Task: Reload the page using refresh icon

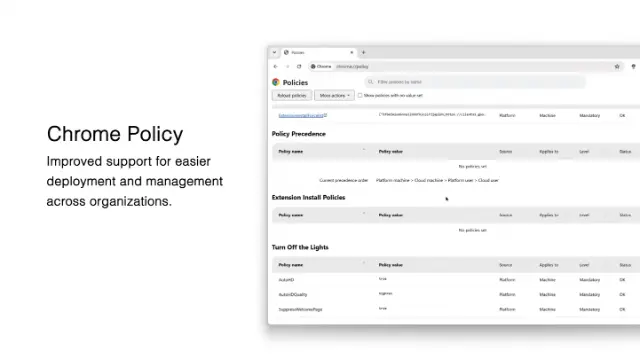Action: pyautogui.click(x=299, y=67)
